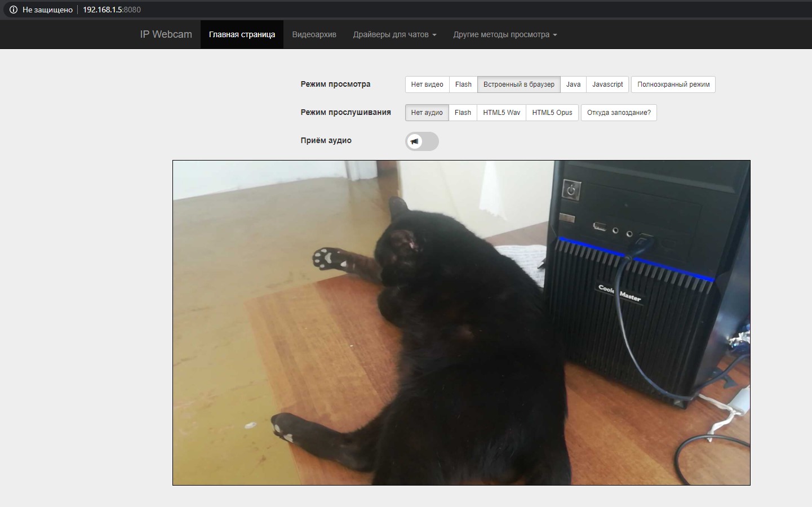The image size is (812, 507).
Task: Click the live camera video feed
Action: 461,322
